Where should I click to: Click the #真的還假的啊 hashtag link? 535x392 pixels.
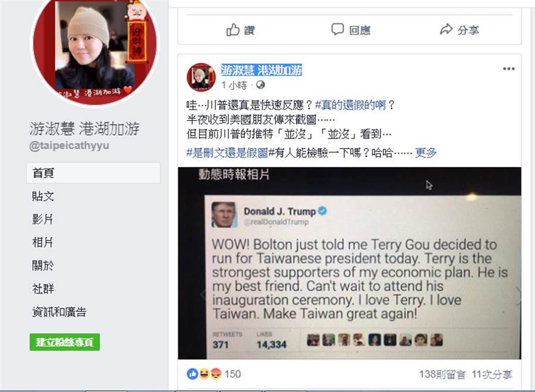click(350, 105)
